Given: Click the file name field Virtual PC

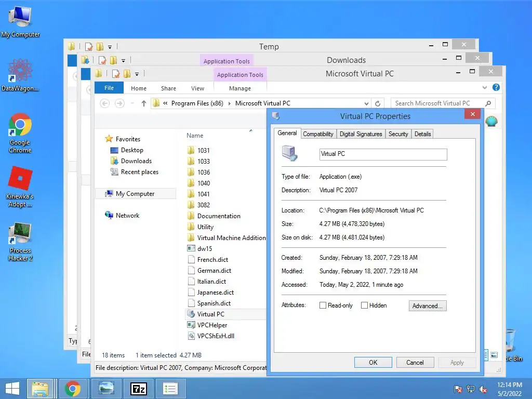Looking at the screenshot, I should [383, 154].
